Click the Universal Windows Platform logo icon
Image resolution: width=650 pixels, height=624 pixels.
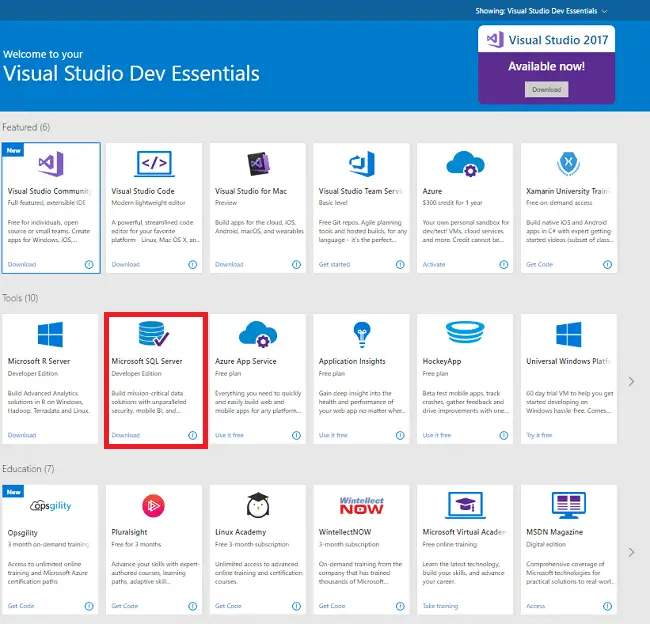point(569,334)
